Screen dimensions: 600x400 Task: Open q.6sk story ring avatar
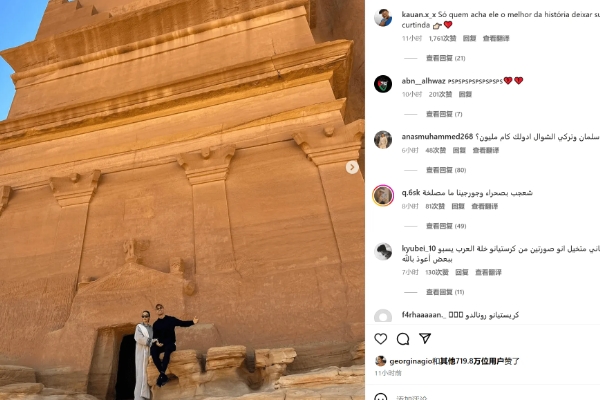click(383, 196)
